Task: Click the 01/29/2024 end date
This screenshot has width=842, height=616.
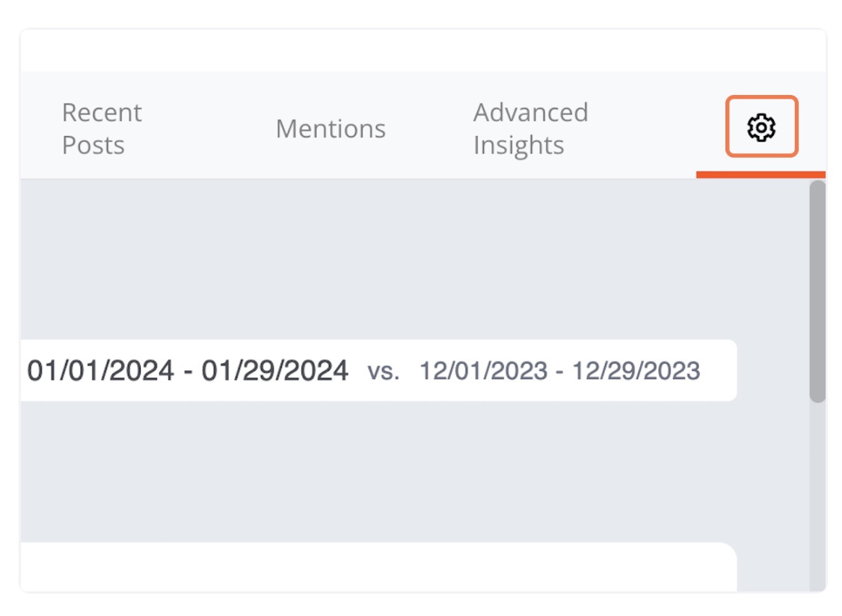Action: [274, 371]
